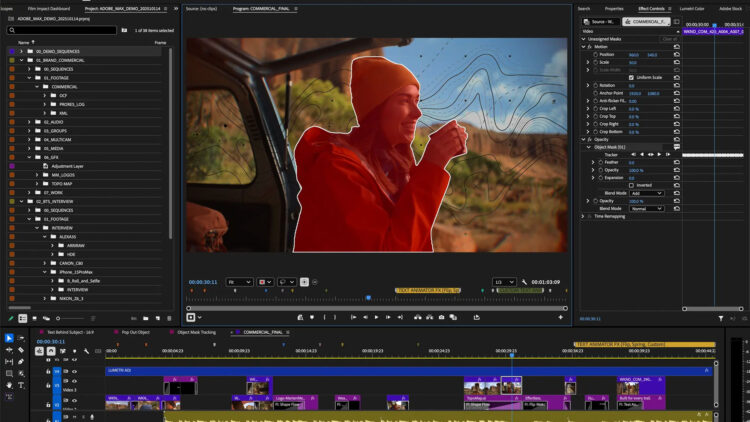Hide Video 3 track output eye
This screenshot has height=422, width=750.
pyautogui.click(x=74, y=381)
